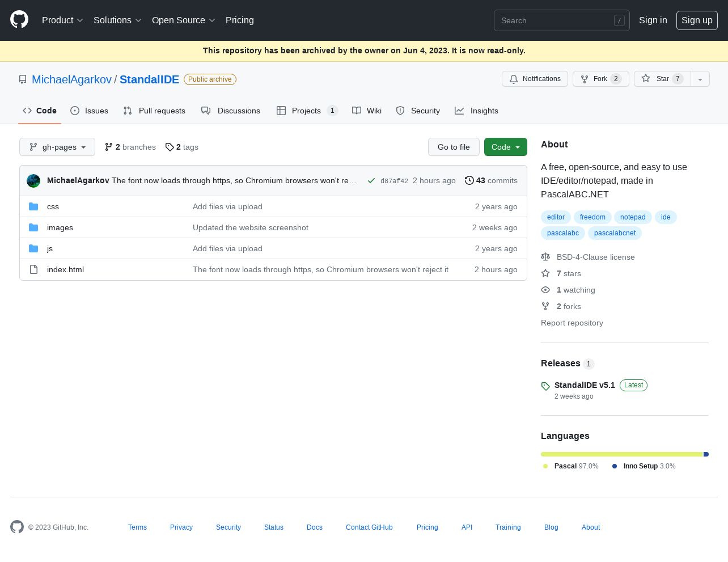Open the Pull requests tab

click(154, 111)
